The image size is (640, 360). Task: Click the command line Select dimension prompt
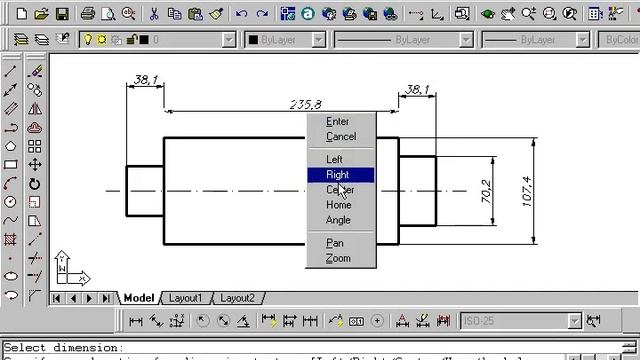coord(63,348)
